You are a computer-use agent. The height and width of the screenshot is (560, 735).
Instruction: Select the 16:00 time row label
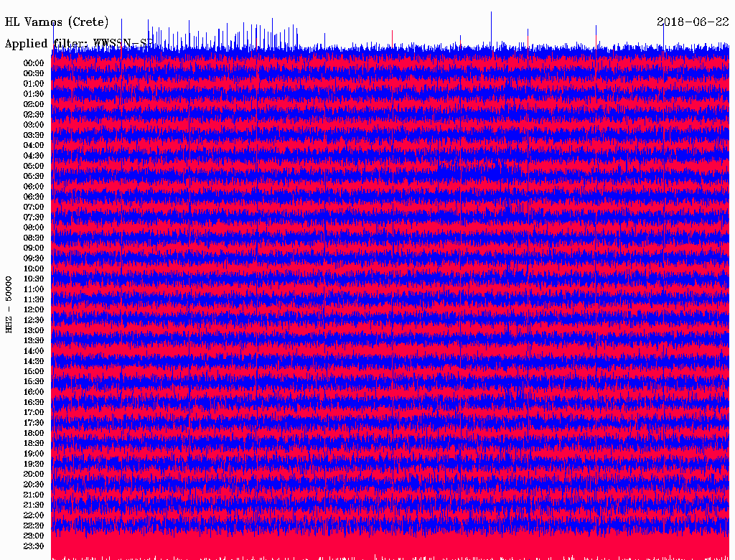tap(33, 392)
